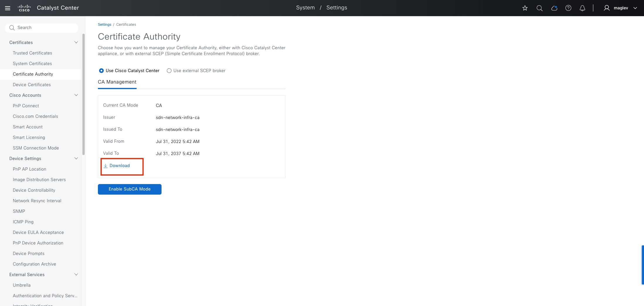Click the favorites star icon
The image size is (644, 306).
(525, 8)
